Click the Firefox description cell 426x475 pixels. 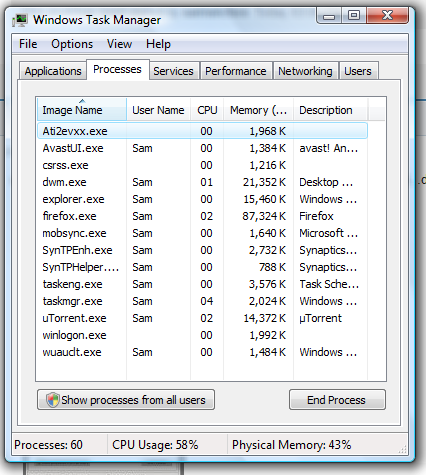(x=316, y=216)
